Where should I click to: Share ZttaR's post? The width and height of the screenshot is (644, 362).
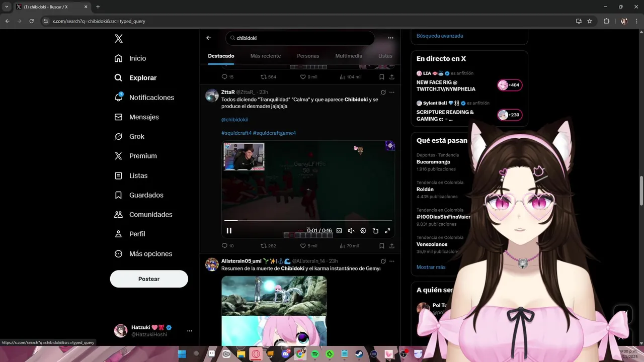[x=392, y=246]
